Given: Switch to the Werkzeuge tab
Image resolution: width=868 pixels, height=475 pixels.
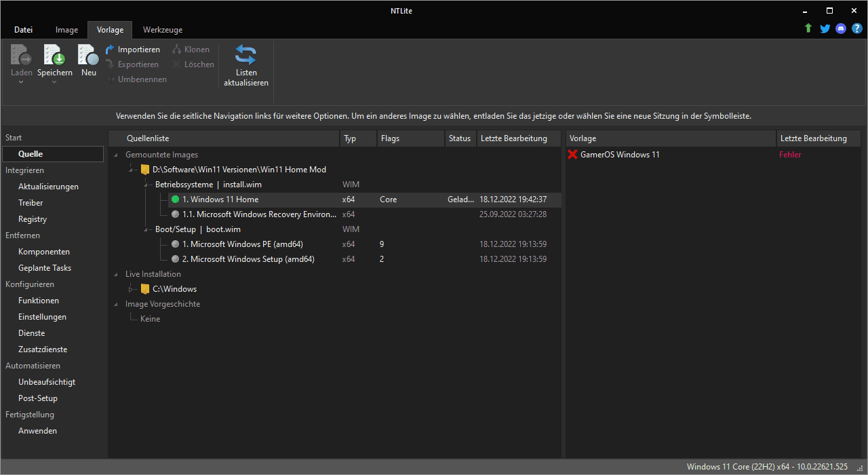Looking at the screenshot, I should coord(163,30).
